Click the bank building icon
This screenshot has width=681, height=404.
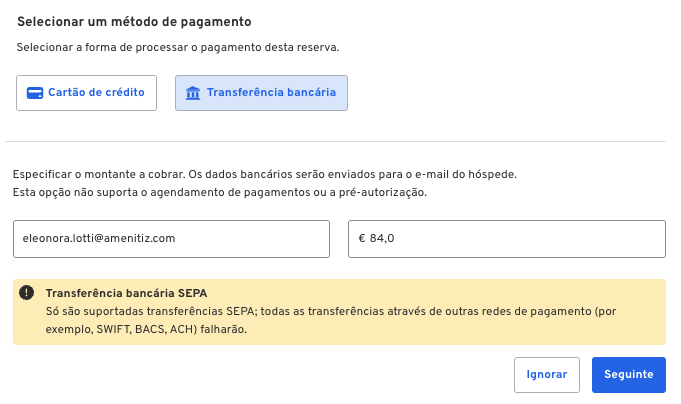coord(193,93)
